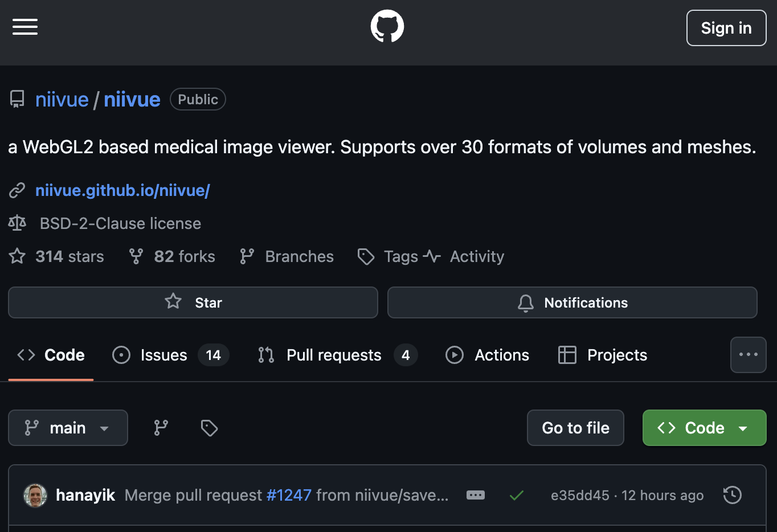This screenshot has height=532, width=777.
Task: Click Go to file button
Action: pyautogui.click(x=575, y=428)
